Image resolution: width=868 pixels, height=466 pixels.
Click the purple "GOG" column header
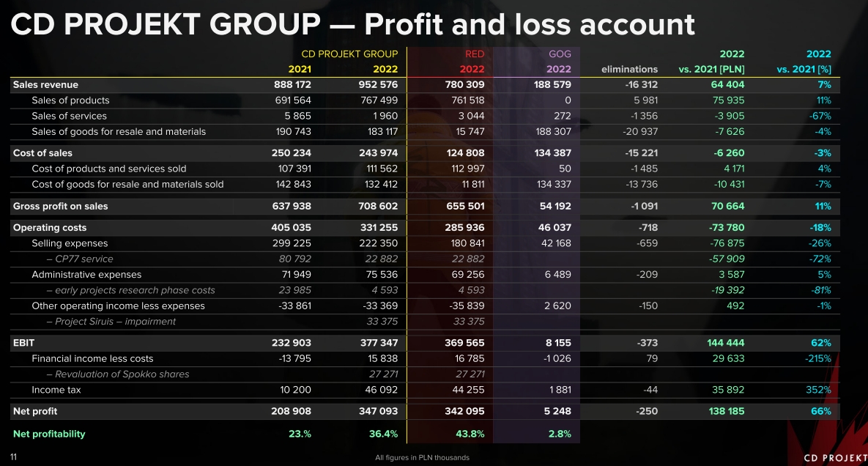click(560, 54)
